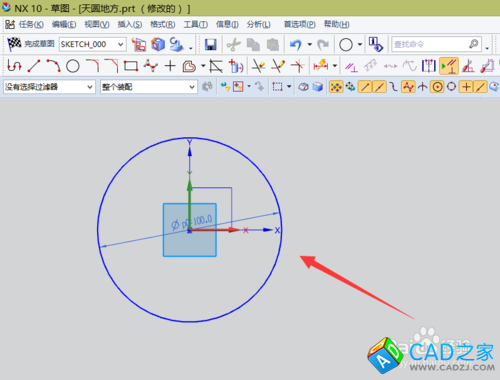Toggle the arc center snap point option
The width and height of the screenshot is (500, 380).
tap(437, 87)
